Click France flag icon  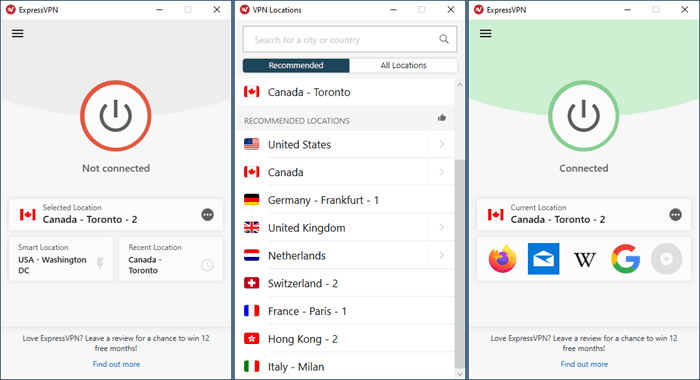pyautogui.click(x=251, y=311)
